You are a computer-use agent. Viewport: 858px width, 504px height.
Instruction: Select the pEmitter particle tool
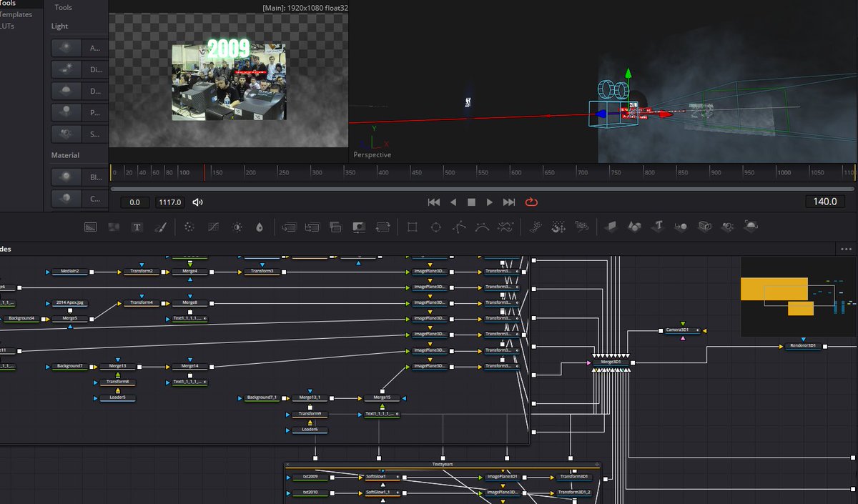536,226
